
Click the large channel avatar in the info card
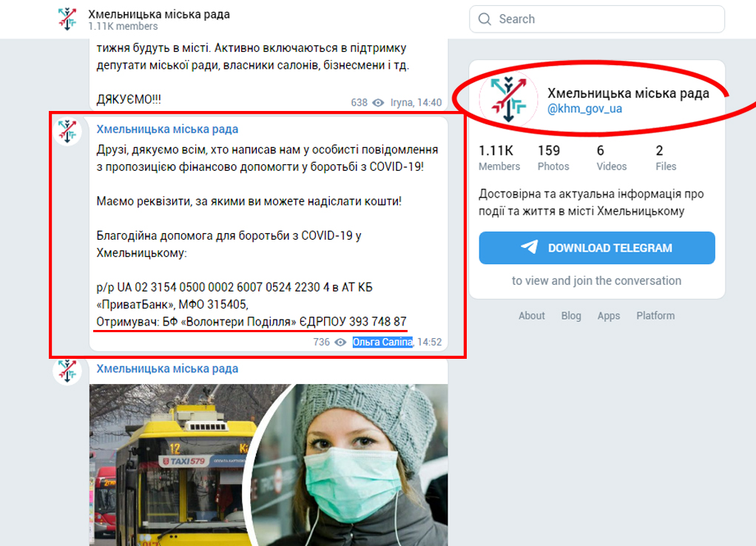508,99
